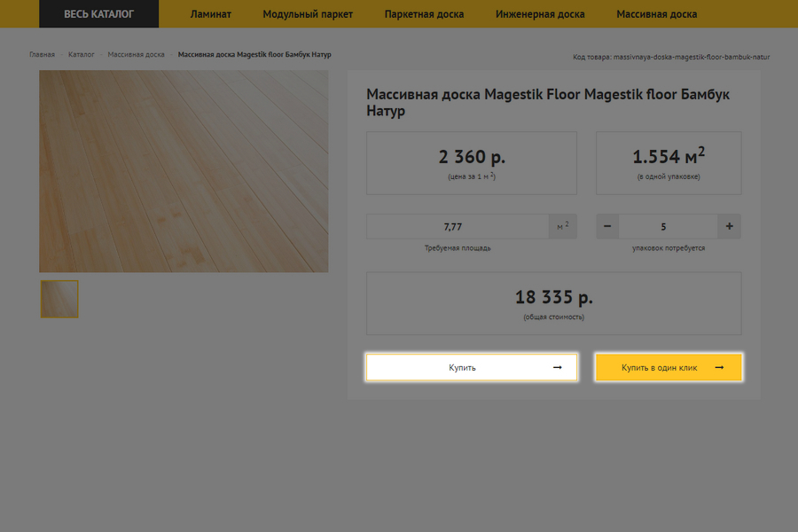Viewport: 798px width, 532px height.
Task: Open the ВЕСЬ КАТАЛОГ menu
Action: coord(98,14)
